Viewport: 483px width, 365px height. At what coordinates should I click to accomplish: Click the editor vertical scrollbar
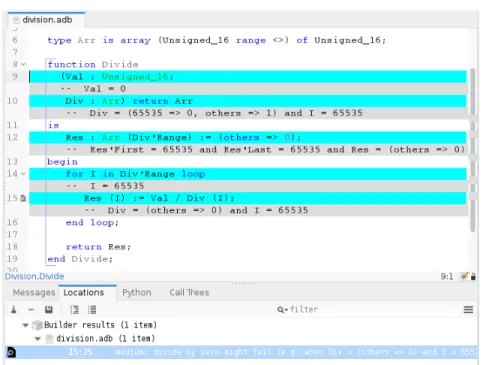pyautogui.click(x=473, y=150)
